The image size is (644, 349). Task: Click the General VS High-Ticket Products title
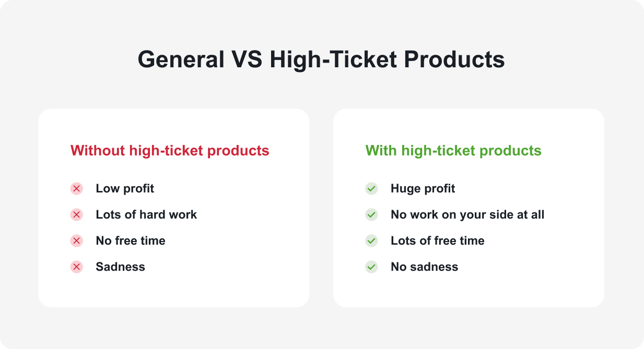click(x=321, y=59)
